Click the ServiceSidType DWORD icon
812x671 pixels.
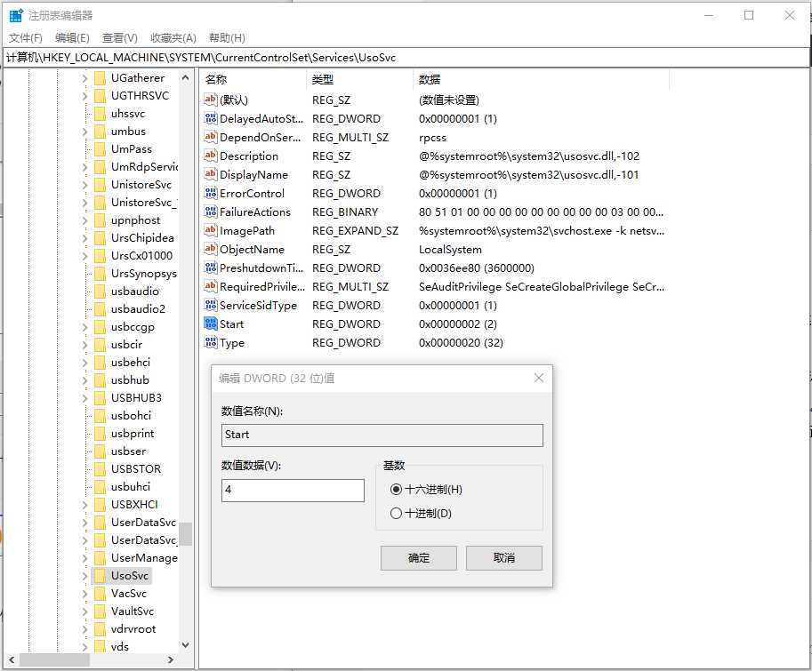point(210,305)
